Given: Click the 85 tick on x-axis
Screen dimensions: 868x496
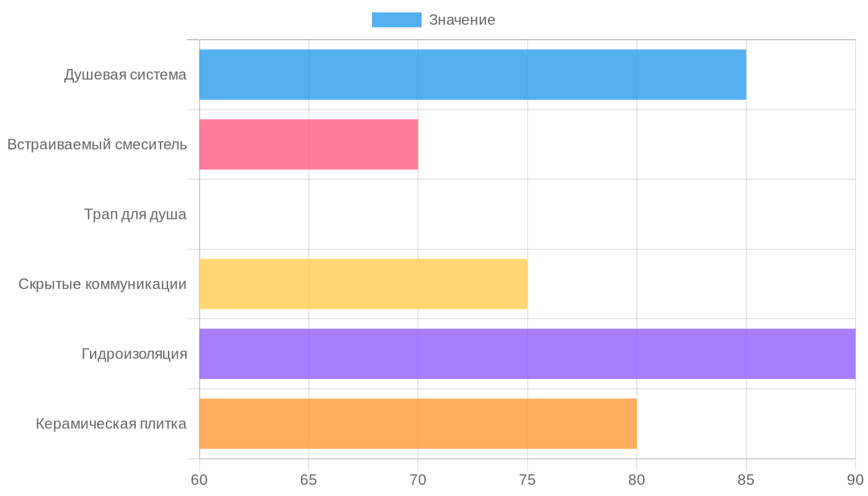Looking at the screenshot, I should coord(746,480).
